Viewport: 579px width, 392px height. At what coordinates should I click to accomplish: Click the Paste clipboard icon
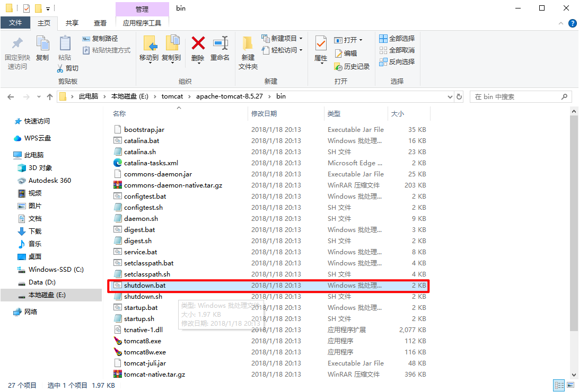tap(65, 44)
